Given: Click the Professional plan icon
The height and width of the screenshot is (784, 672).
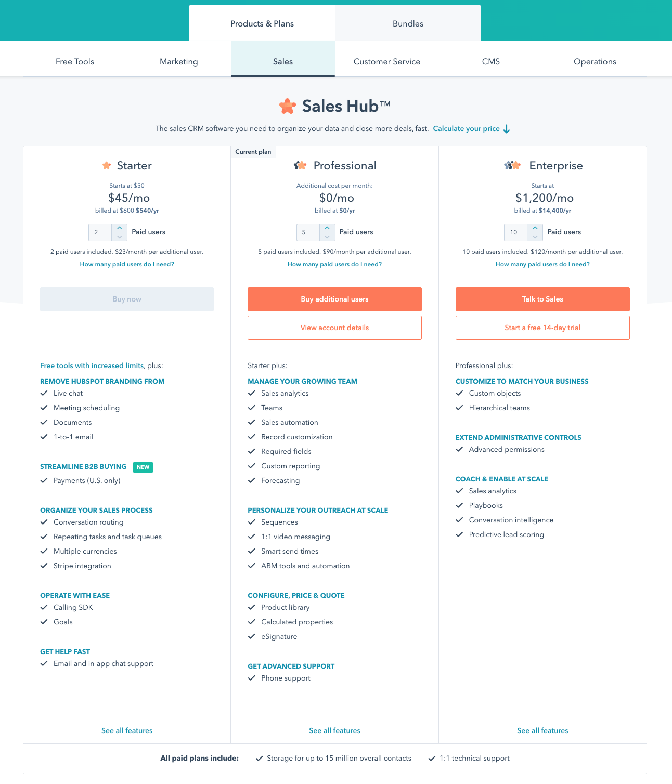Looking at the screenshot, I should 300,166.
